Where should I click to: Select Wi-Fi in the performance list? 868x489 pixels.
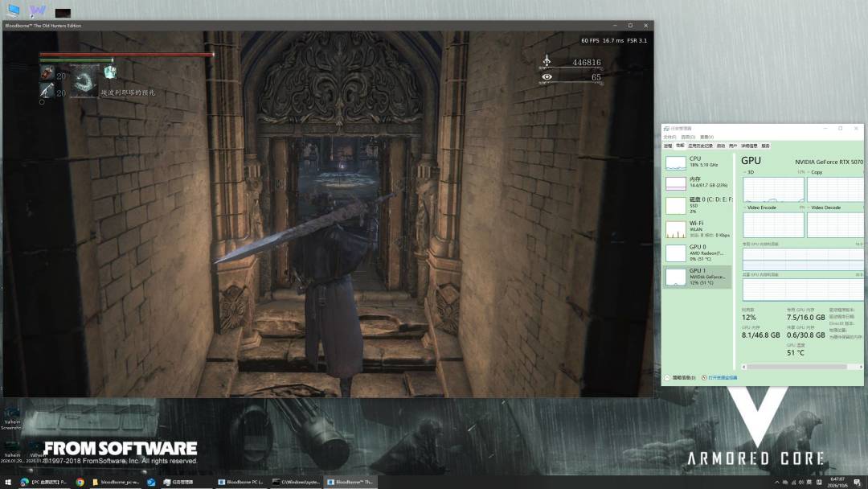click(x=698, y=228)
